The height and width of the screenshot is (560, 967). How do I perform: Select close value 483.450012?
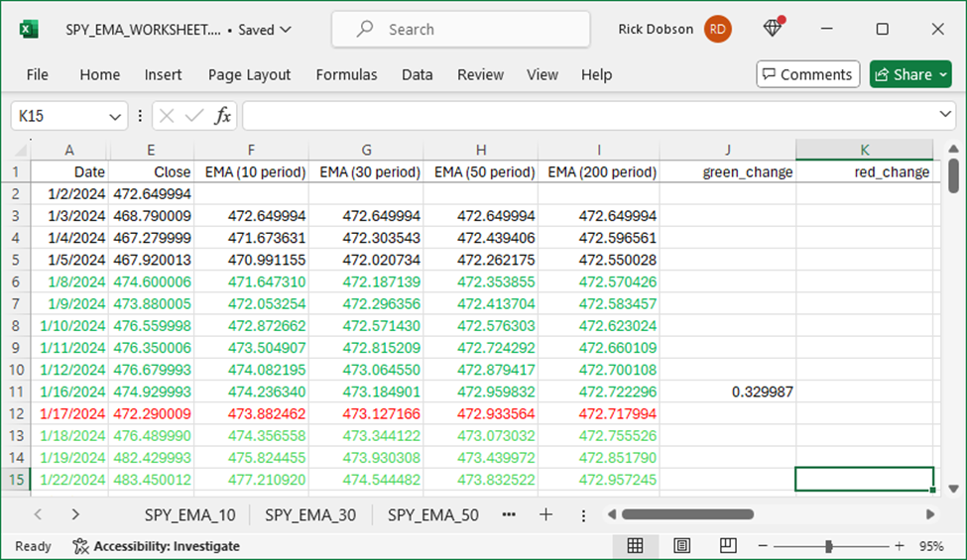[151, 480]
